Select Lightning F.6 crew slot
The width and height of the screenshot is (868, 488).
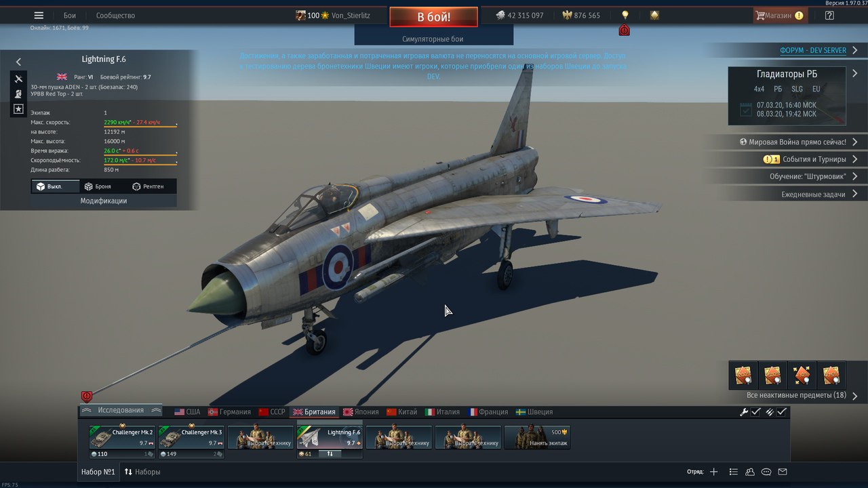330,437
